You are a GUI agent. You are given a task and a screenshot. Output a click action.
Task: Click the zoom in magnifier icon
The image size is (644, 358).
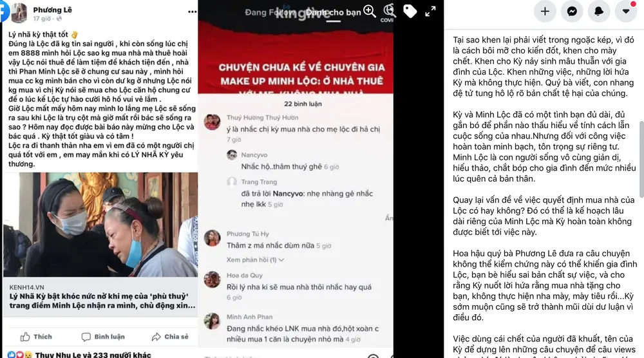point(369,11)
